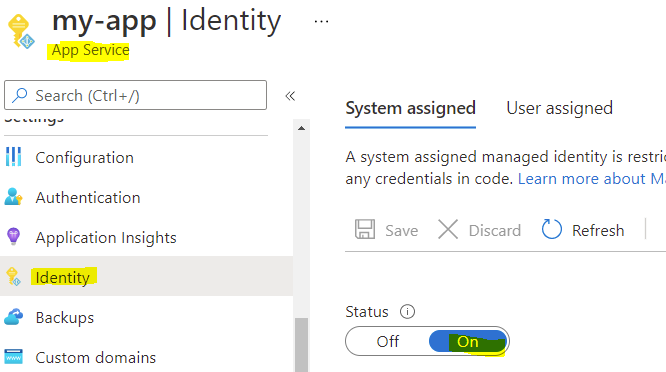Focus the Search (Ctrl+/) input field

[x=135, y=95]
